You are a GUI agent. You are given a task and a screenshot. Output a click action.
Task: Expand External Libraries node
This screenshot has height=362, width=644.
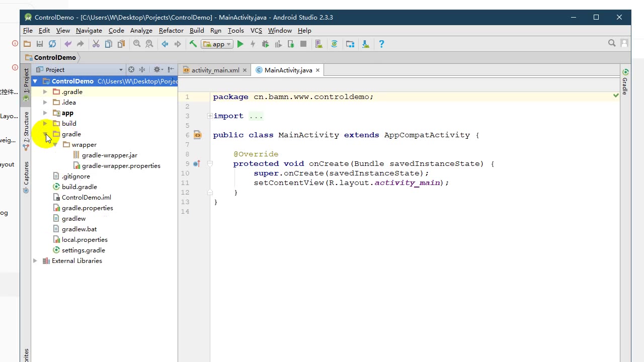pos(35,261)
